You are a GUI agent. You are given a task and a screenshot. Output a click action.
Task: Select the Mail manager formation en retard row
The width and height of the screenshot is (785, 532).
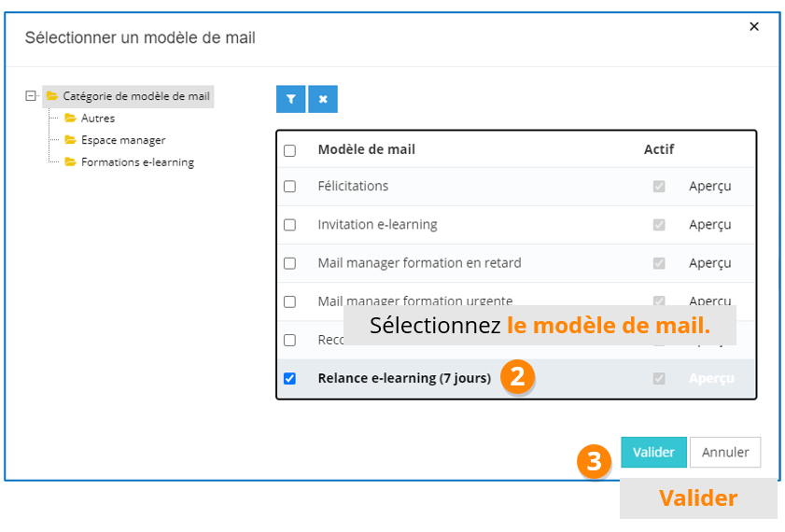[419, 263]
